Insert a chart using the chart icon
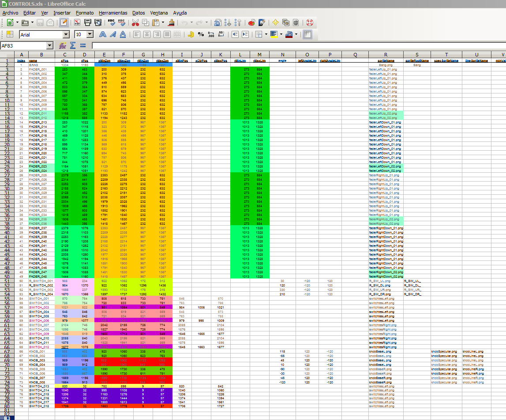Viewport: 506px width, 420px height. [251, 22]
